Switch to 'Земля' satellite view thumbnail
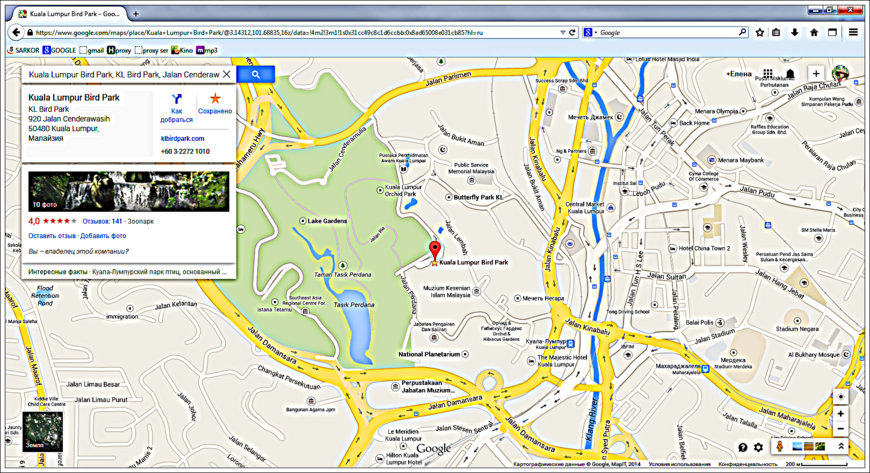 (x=43, y=431)
